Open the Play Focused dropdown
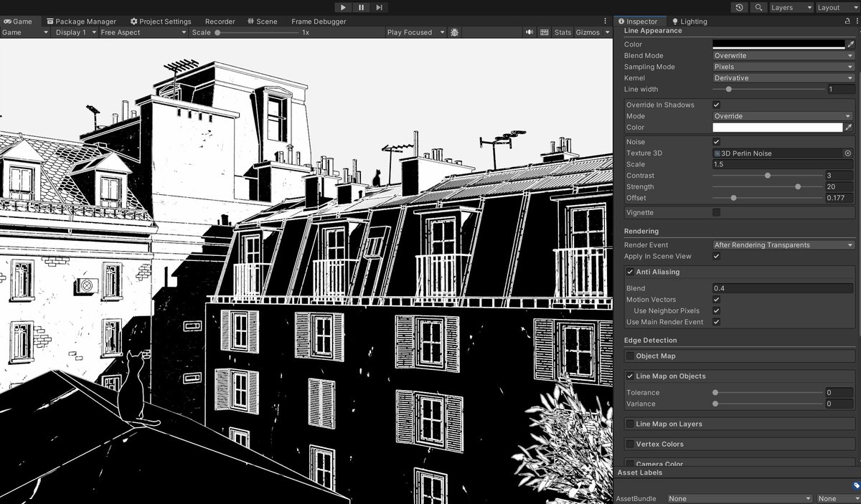Screen dimensions: 861x504 tap(415, 32)
